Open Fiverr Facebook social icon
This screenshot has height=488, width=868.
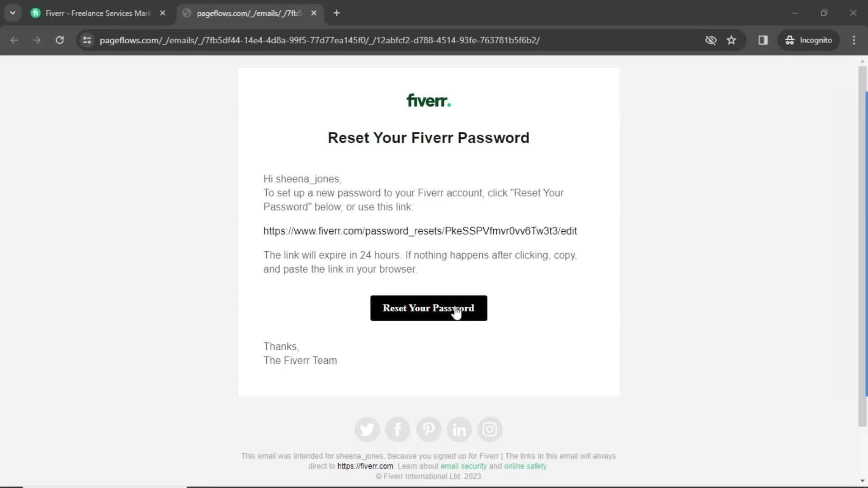397,429
